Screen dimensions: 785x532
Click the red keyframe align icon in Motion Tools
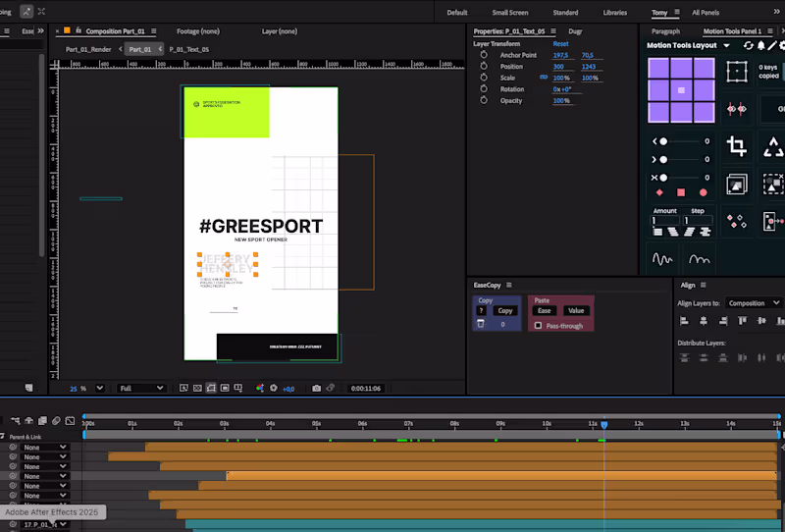[x=737, y=109]
